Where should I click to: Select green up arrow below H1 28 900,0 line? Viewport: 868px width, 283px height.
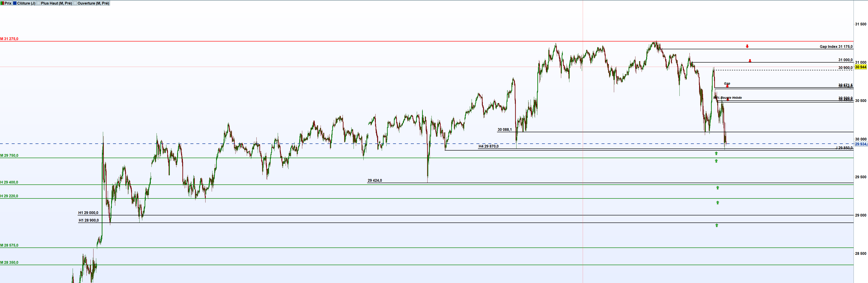(x=716, y=225)
